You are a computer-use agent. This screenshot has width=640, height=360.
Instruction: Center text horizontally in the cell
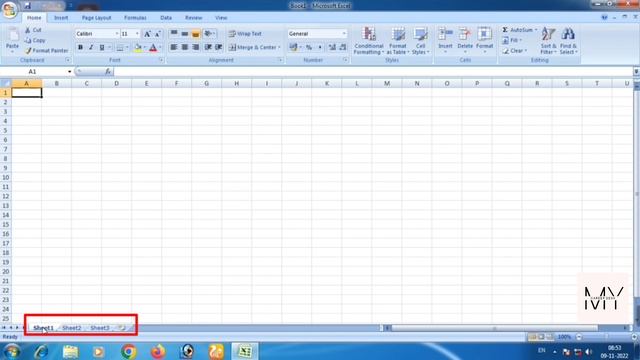[184, 47]
